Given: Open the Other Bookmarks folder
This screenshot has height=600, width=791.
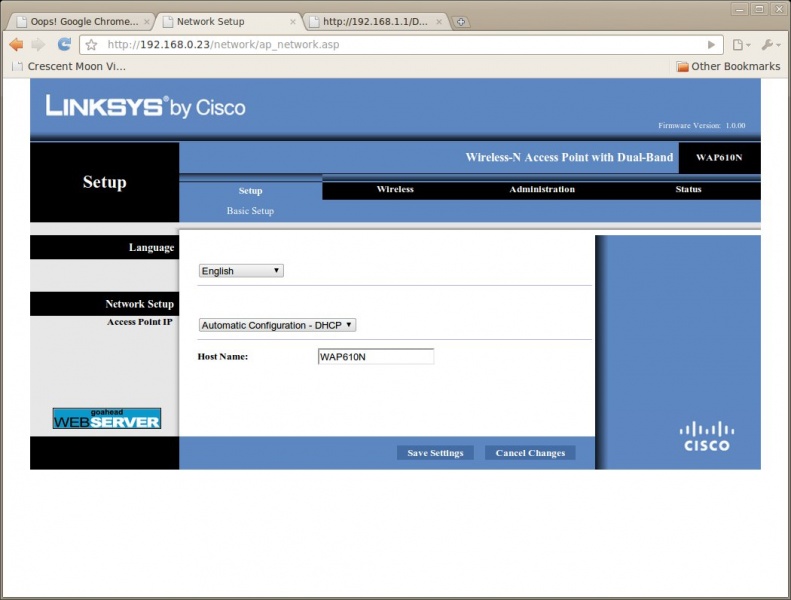Looking at the screenshot, I should point(727,66).
